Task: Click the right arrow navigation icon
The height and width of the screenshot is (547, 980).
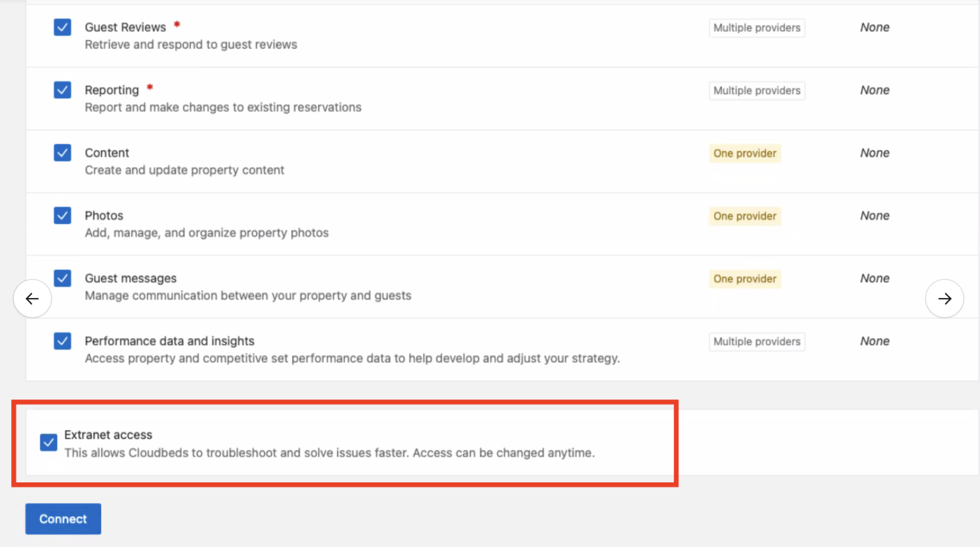Action: pyautogui.click(x=944, y=298)
